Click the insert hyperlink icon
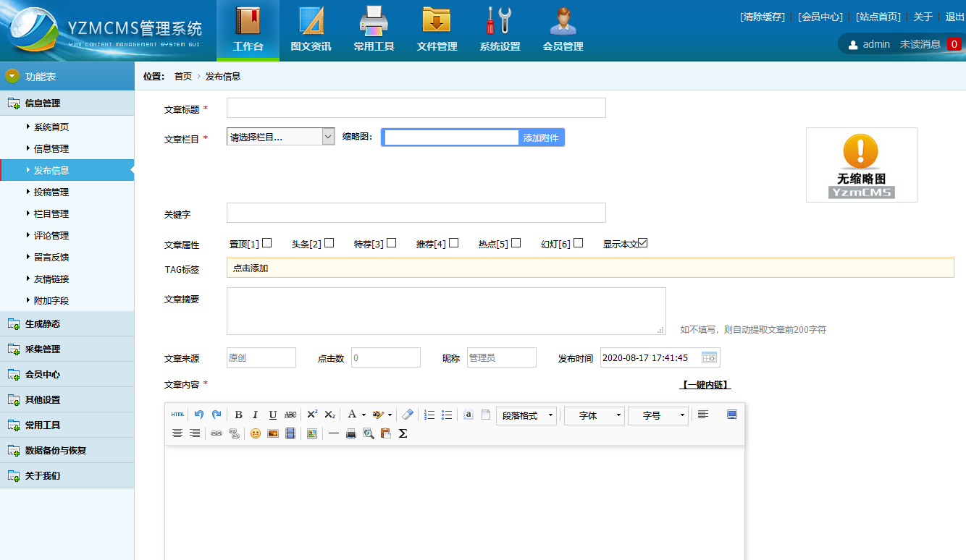The width and height of the screenshot is (966, 560). pyautogui.click(x=216, y=433)
